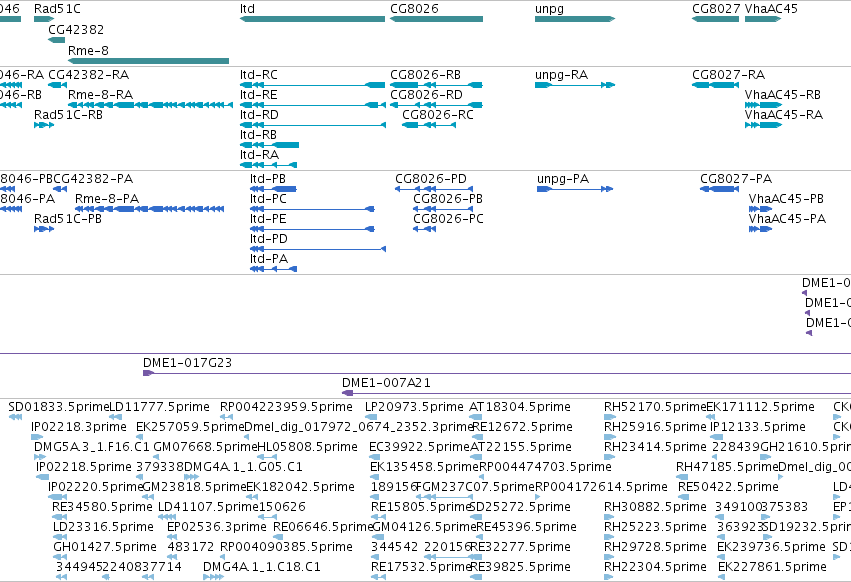Click EST AT18304.5prime
The height and width of the screenshot is (582, 851).
[x=475, y=417]
